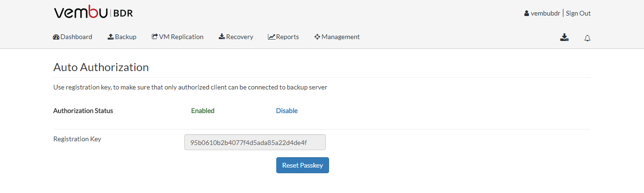
Task: Click the Management arrows icon
Action: click(317, 37)
